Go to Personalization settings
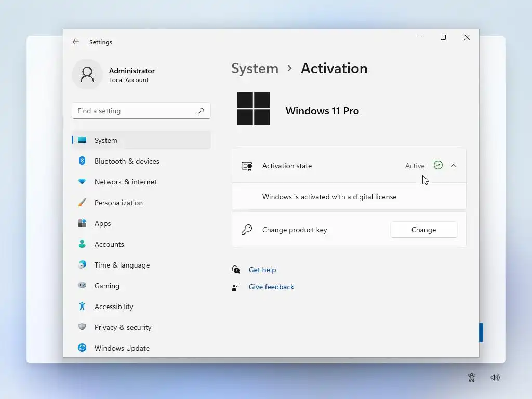 click(141, 203)
